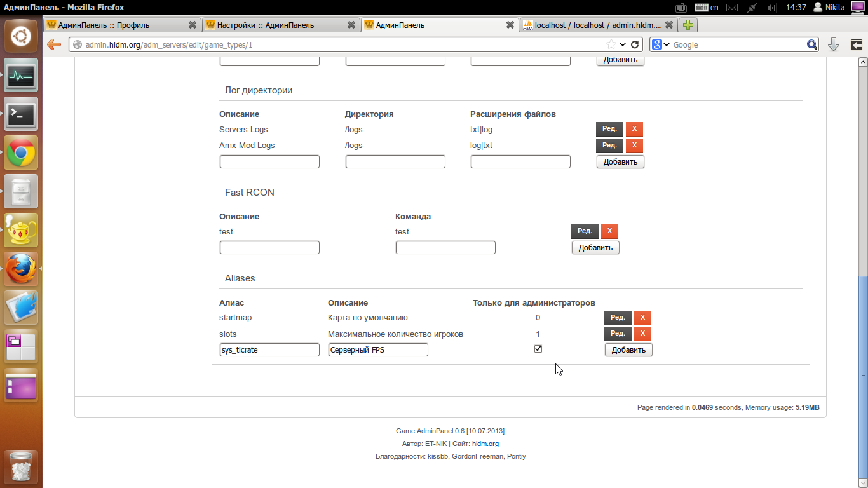Open Terminal from the launcher
The width and height of the screenshot is (868, 488).
21,114
